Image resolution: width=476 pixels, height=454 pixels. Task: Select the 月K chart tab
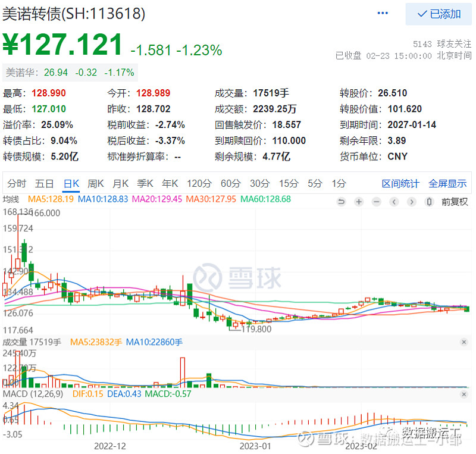click(121, 183)
